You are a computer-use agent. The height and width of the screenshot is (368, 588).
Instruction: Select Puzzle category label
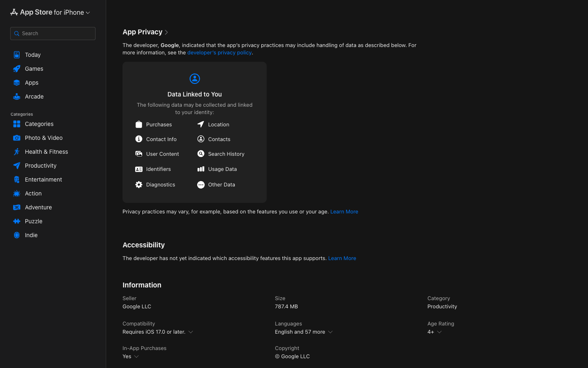[33, 221]
